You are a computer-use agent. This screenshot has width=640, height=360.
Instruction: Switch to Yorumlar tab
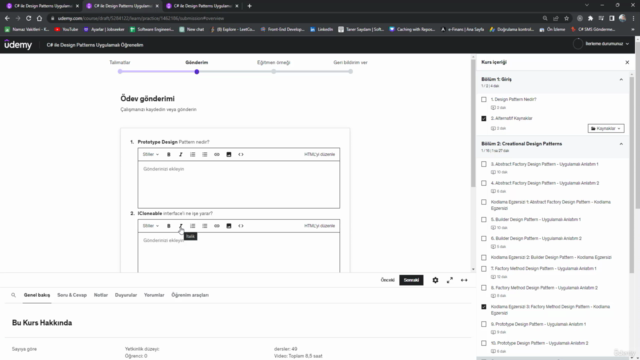pyautogui.click(x=154, y=295)
